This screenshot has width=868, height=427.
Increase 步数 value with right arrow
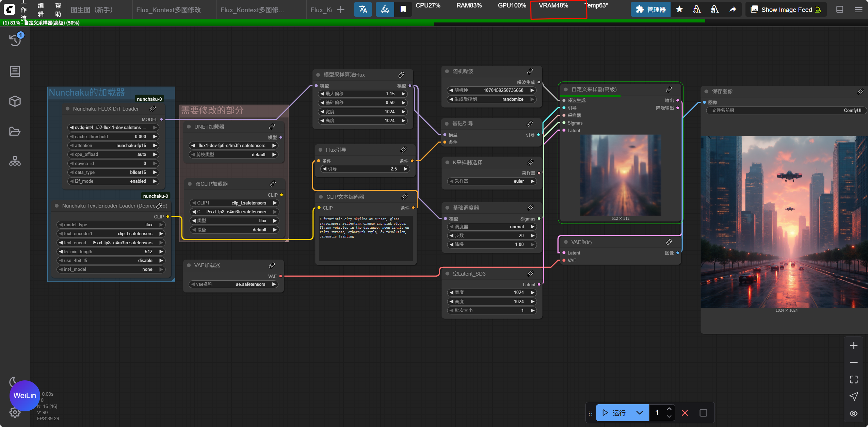pos(532,235)
